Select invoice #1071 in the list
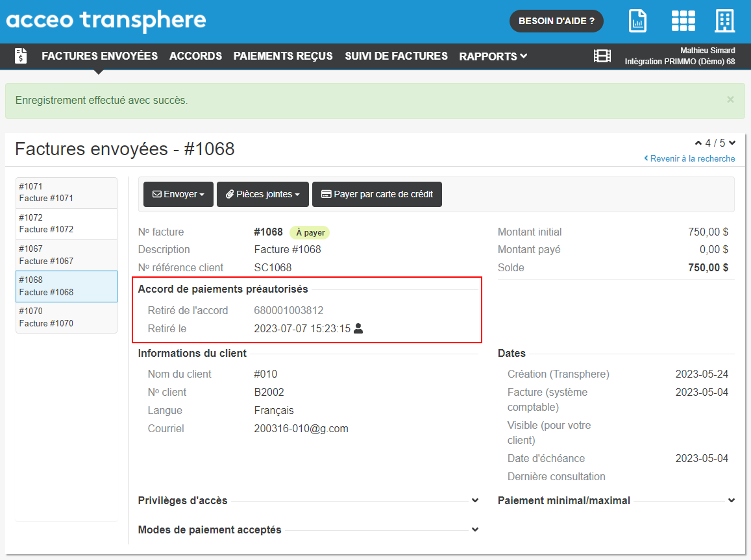 pos(66,193)
